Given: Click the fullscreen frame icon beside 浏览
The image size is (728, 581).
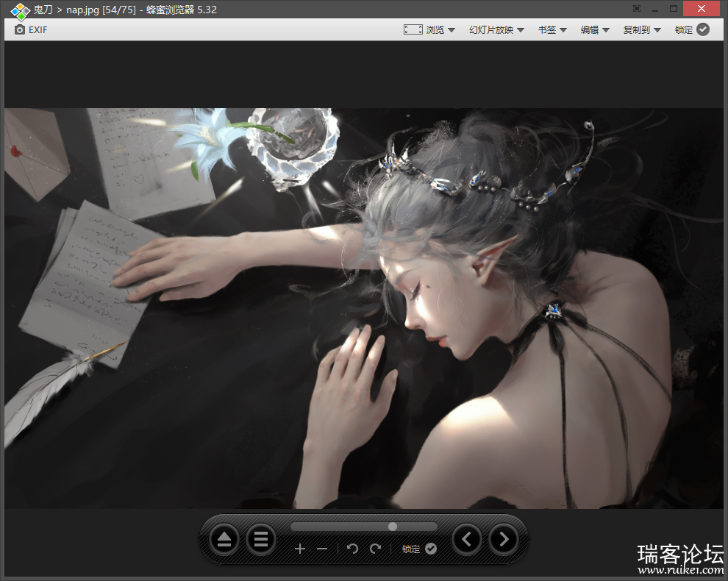Looking at the screenshot, I should tap(413, 29).
